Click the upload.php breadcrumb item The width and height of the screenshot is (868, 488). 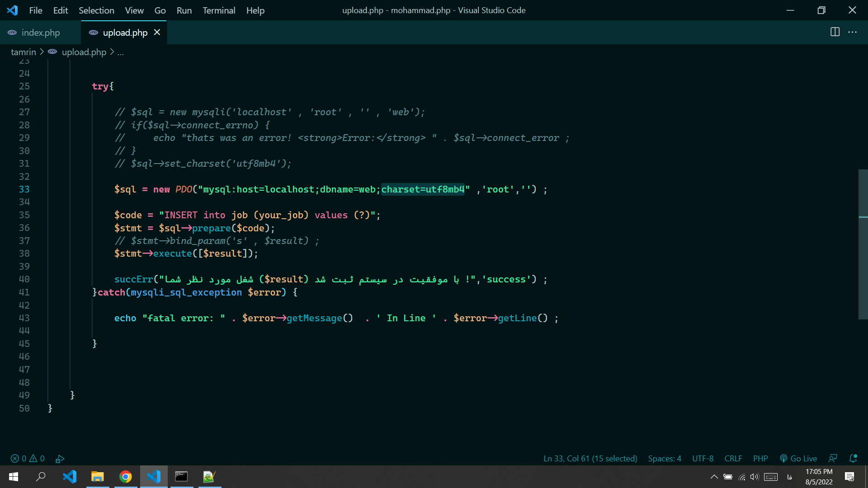[x=84, y=52]
